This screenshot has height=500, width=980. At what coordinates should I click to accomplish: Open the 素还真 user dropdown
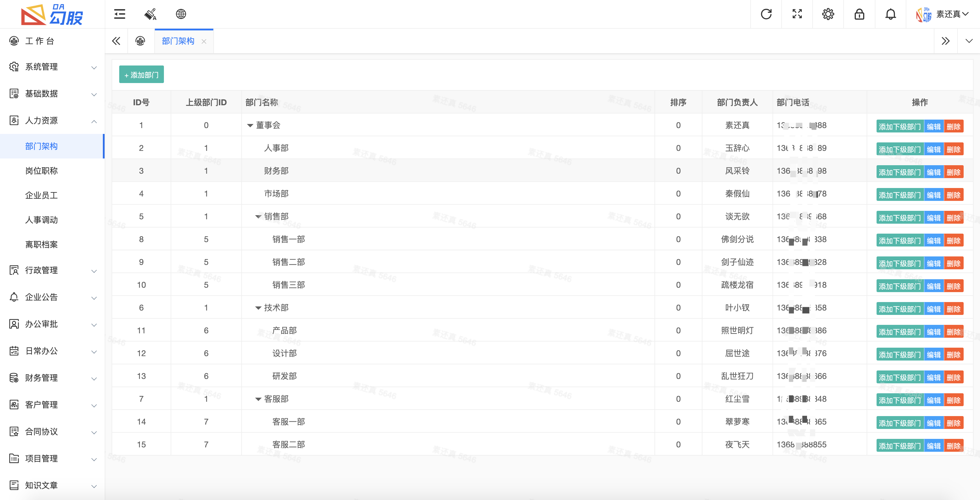coord(952,14)
